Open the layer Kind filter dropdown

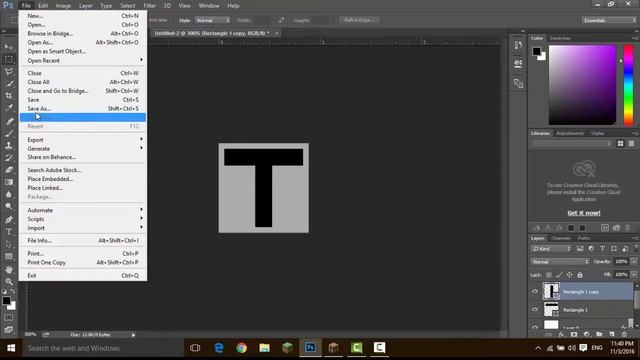tap(551, 249)
